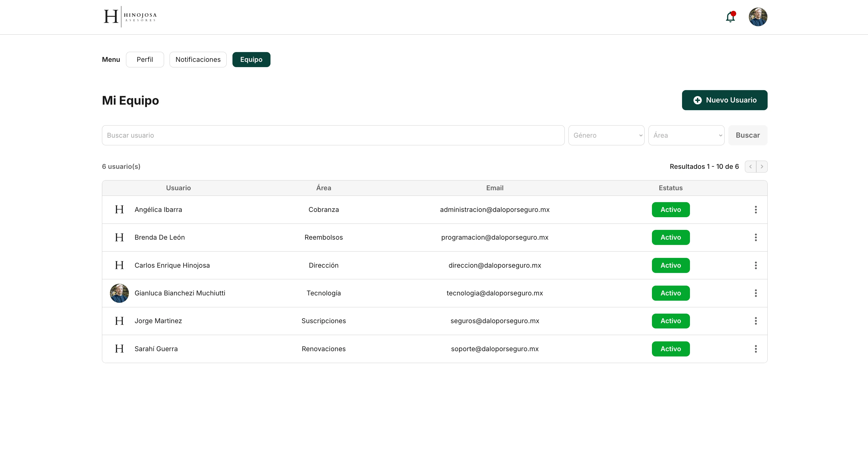Select the Equipo tab
This screenshot has width=868, height=455.
click(251, 59)
